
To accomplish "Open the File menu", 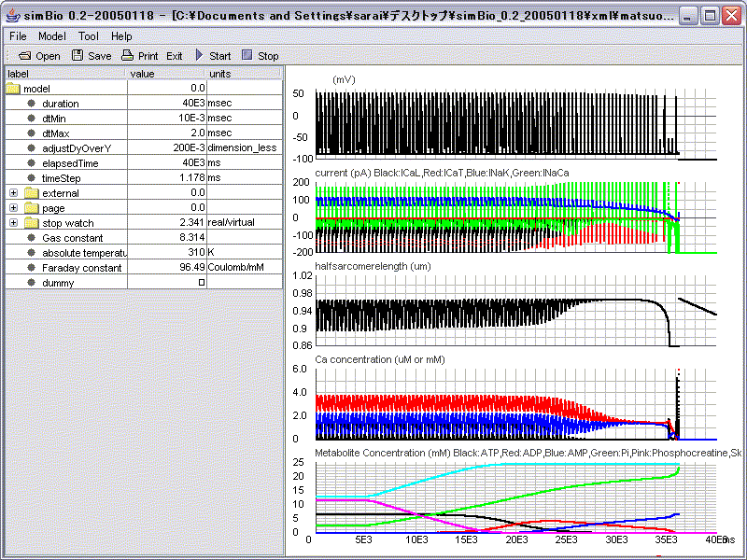I will click(18, 35).
